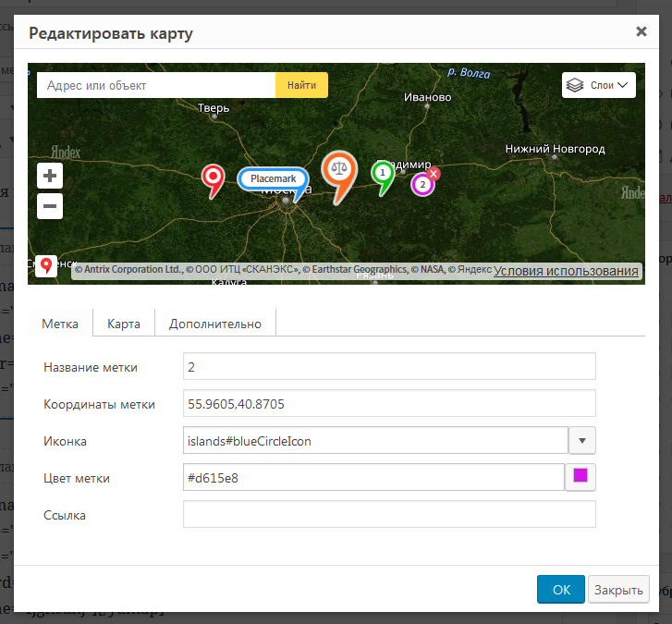Click the add placemark pin tool

click(46, 266)
